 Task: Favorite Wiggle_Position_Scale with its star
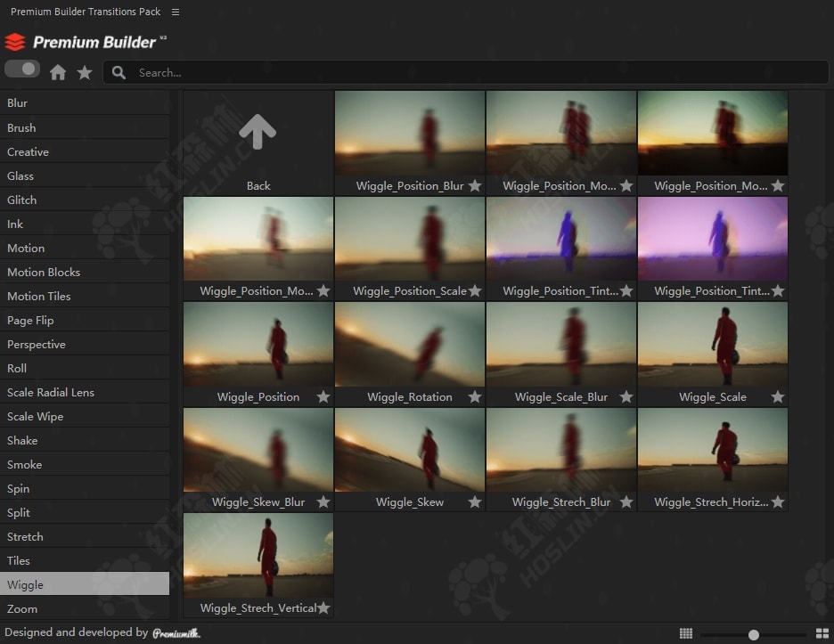[475, 291]
